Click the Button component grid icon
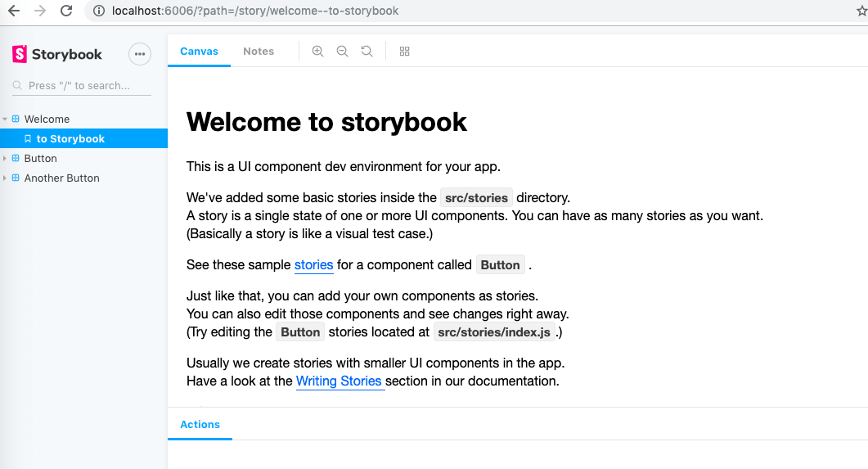Screen dimensions: 868x469 tap(16, 158)
